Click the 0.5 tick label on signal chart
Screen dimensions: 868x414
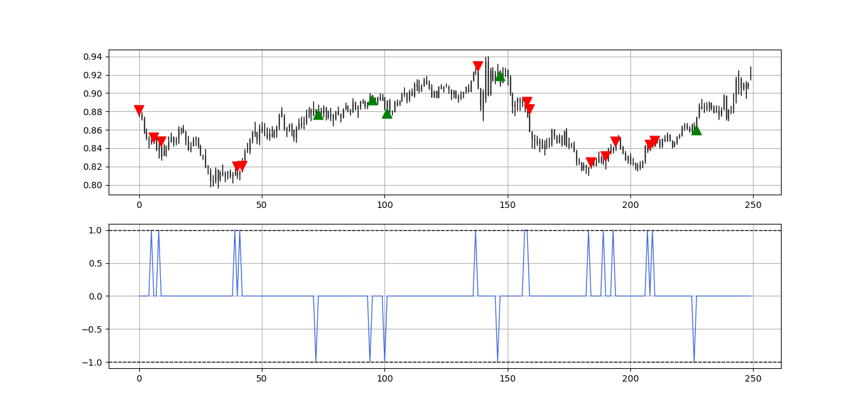tap(95, 263)
